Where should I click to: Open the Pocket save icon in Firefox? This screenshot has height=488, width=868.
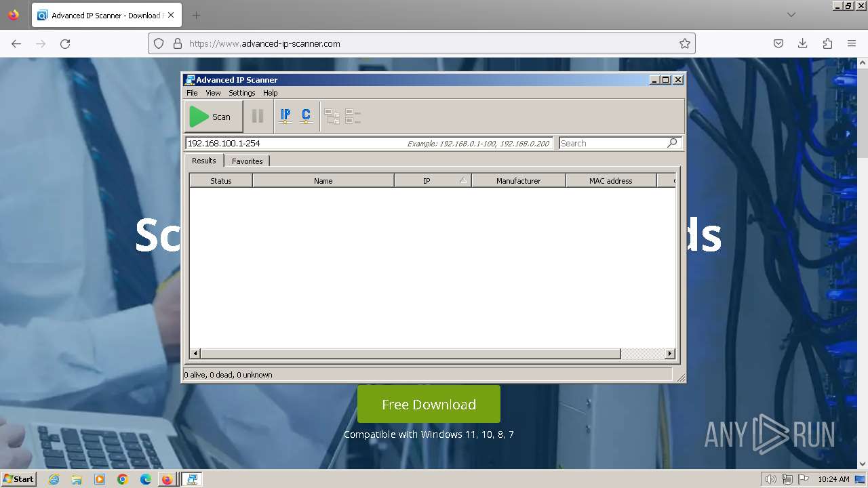point(778,43)
